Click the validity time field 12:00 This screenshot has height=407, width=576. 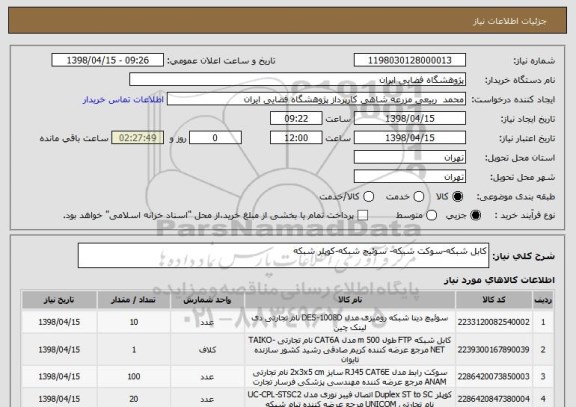click(x=296, y=138)
